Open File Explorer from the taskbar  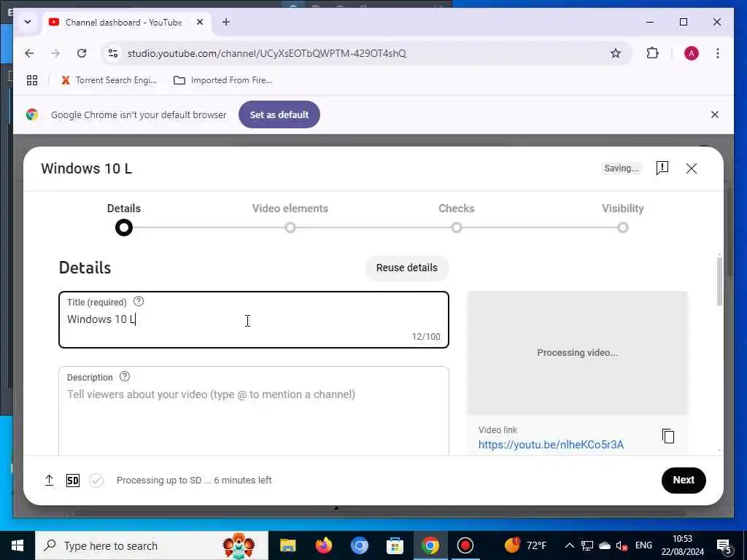[x=287, y=545]
